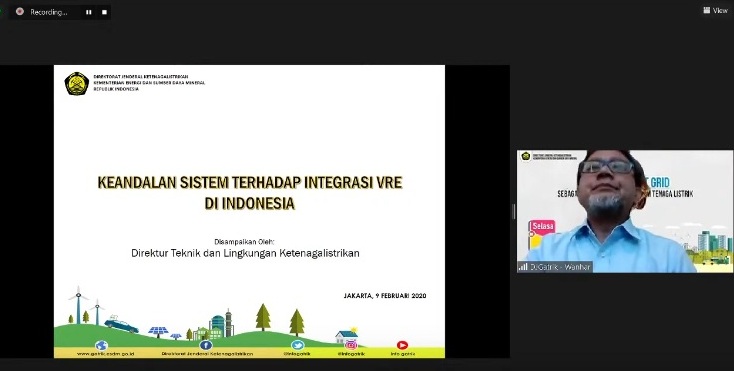
Task: Click the 'Recording...' status label
Action: tap(49, 13)
